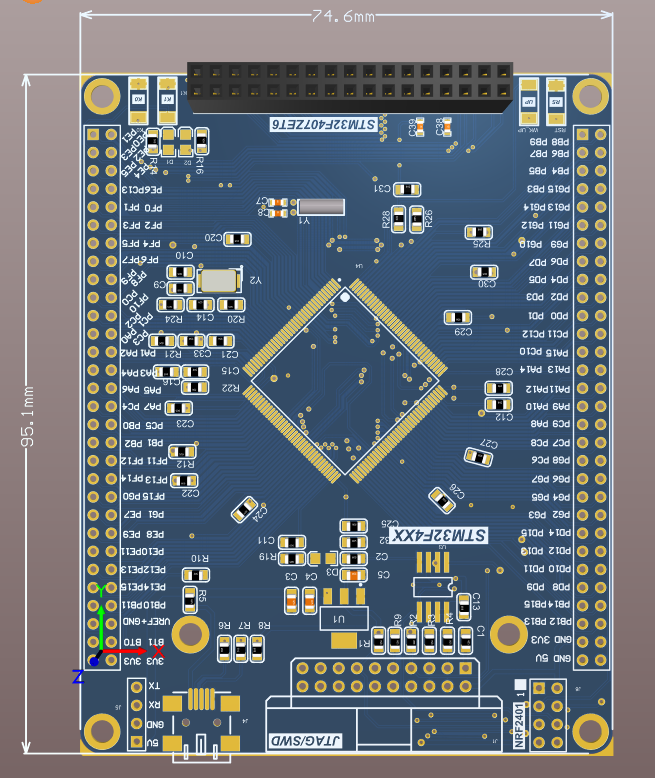Select the STM32F407ZET6 silkscreen label
This screenshot has height=778, width=655.
pos(324,125)
